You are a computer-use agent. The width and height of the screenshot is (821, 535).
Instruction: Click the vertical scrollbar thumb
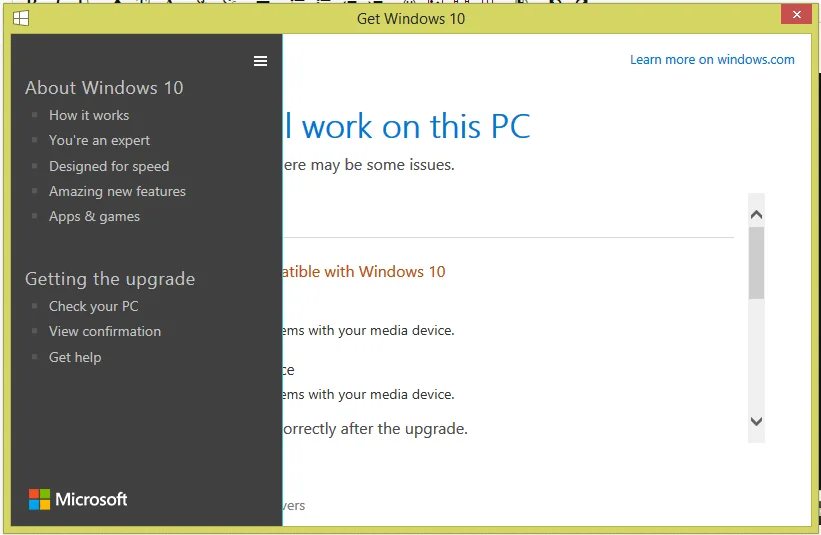tap(756, 262)
